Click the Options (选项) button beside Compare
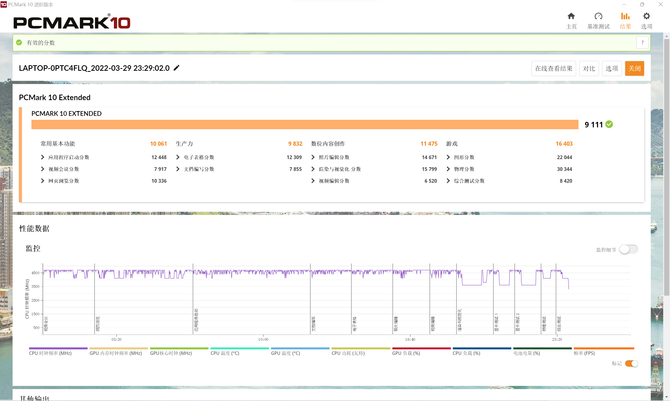Screen dimensions: 670x401 [611, 68]
